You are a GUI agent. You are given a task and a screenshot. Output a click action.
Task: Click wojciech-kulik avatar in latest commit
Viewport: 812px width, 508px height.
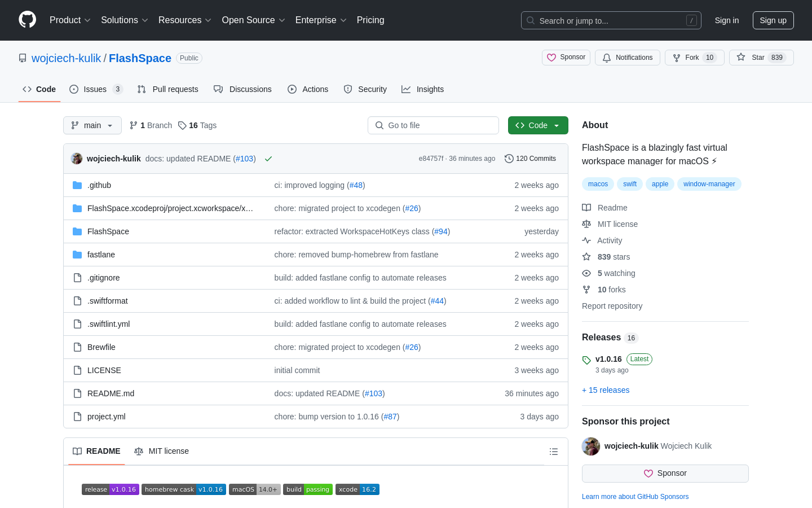(x=77, y=159)
